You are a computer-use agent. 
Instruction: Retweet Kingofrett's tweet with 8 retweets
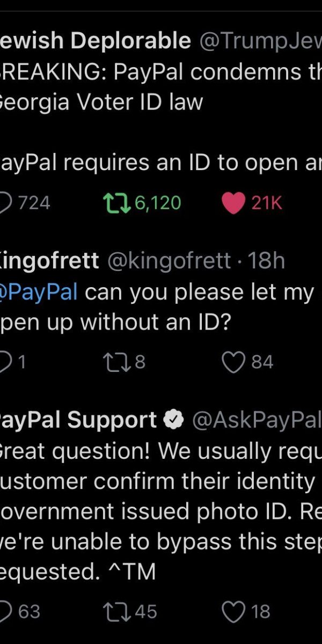tap(115, 362)
